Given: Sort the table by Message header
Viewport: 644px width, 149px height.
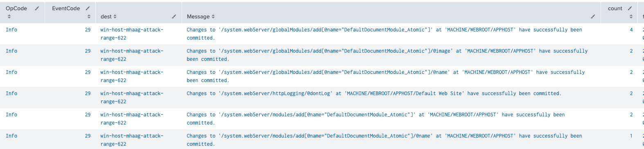Looking at the screenshot, I should pyautogui.click(x=200, y=16).
